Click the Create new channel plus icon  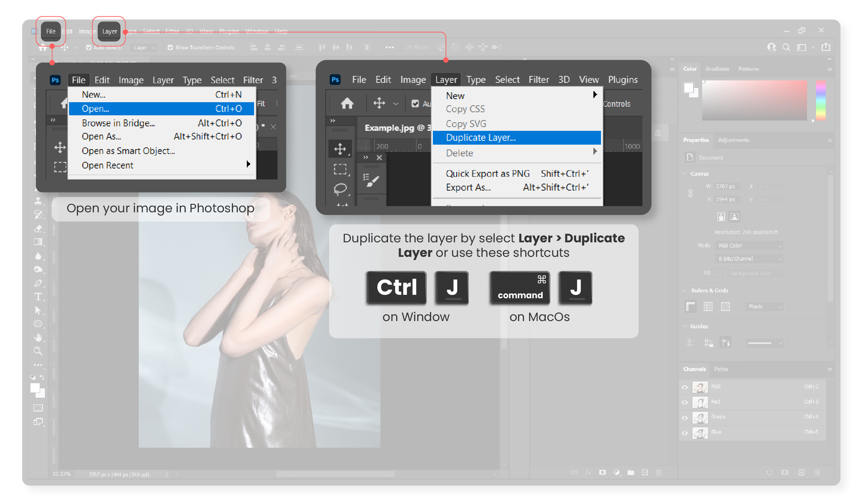point(802,472)
